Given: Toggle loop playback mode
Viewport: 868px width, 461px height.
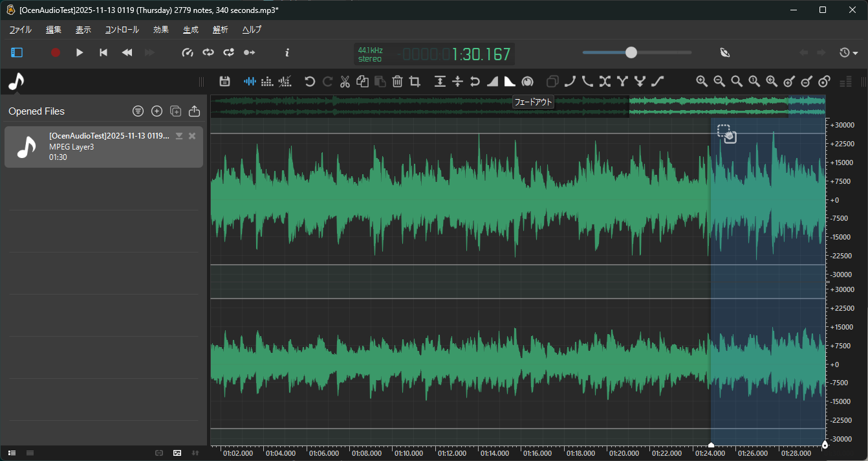Looking at the screenshot, I should pos(208,52).
